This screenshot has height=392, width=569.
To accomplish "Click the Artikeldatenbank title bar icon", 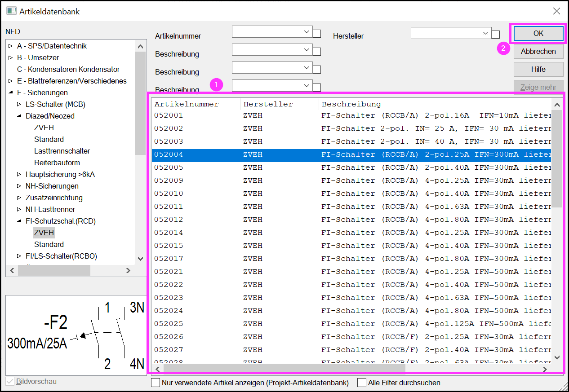I will point(11,11).
